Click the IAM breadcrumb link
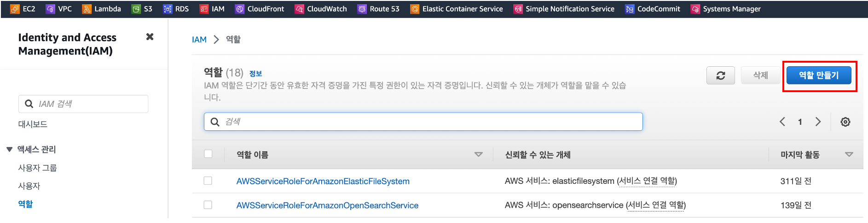Screen dimensions: 868x223 199,40
